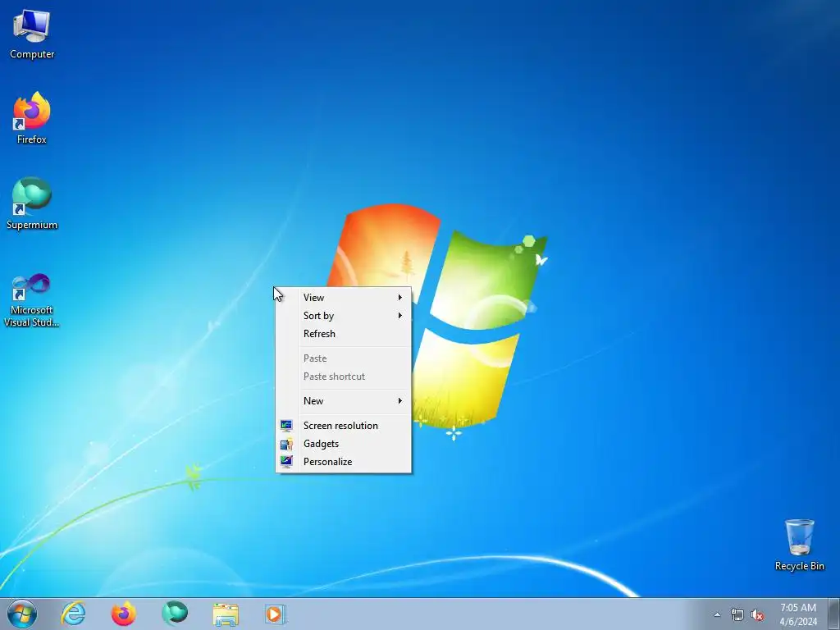
Task: Open the Sort by submenu
Action: coord(344,316)
